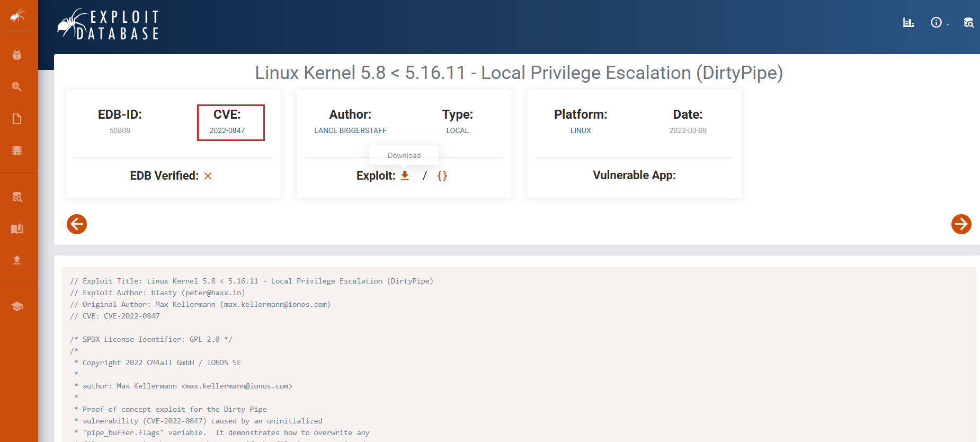Open the header database search icon
Image resolution: width=980 pixels, height=442 pixels.
click(968, 22)
